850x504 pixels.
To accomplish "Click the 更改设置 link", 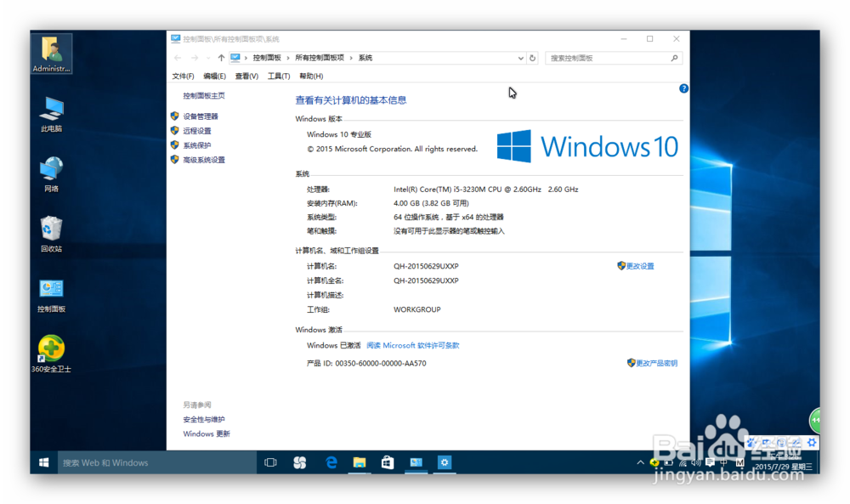I will click(x=640, y=266).
